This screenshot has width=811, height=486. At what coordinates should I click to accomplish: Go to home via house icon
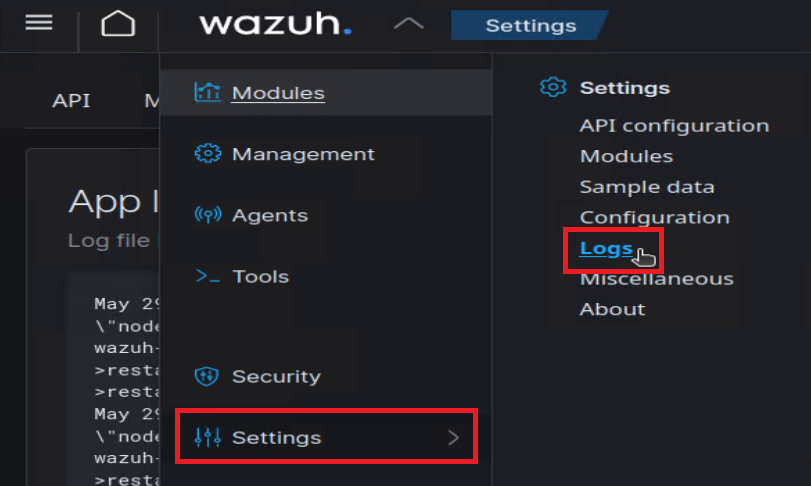pyautogui.click(x=118, y=24)
